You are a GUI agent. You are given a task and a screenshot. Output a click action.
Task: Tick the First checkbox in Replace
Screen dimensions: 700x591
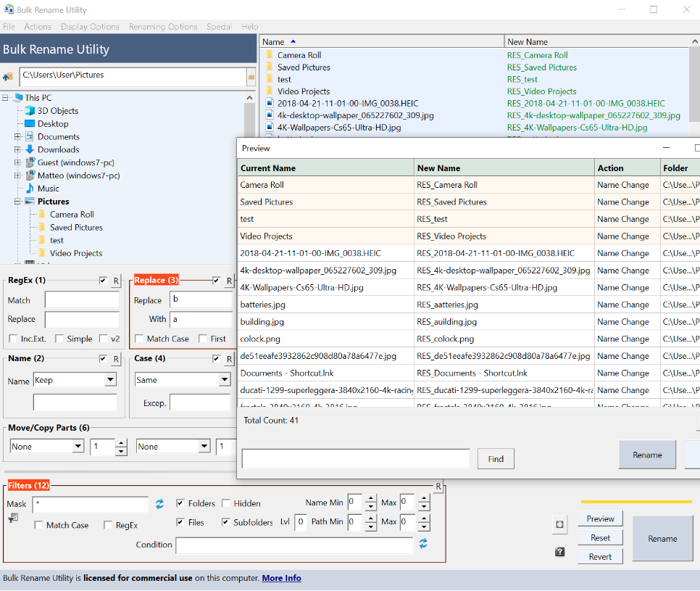coord(203,339)
